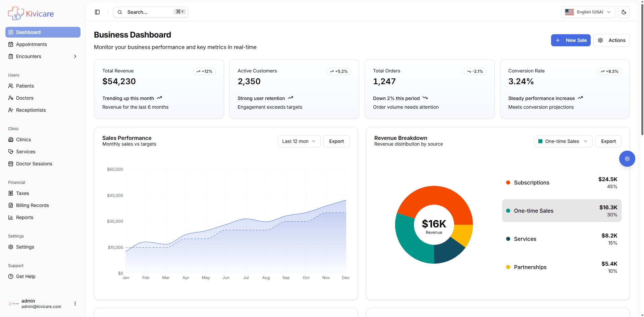Select the Appointments calendar icon in sidebar
The width and height of the screenshot is (644, 317).
coord(11,44)
